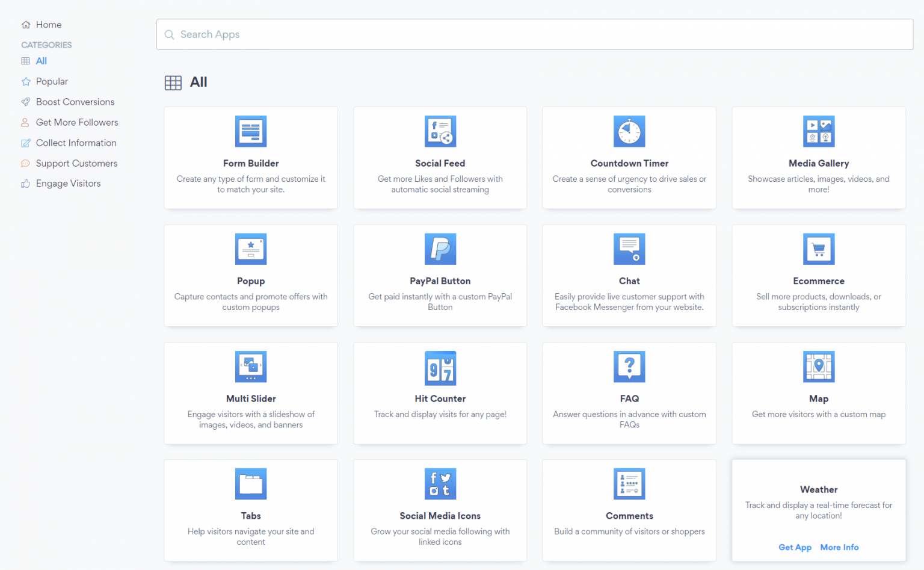The image size is (924, 570).
Task: Click the Popup app icon
Action: pos(251,249)
